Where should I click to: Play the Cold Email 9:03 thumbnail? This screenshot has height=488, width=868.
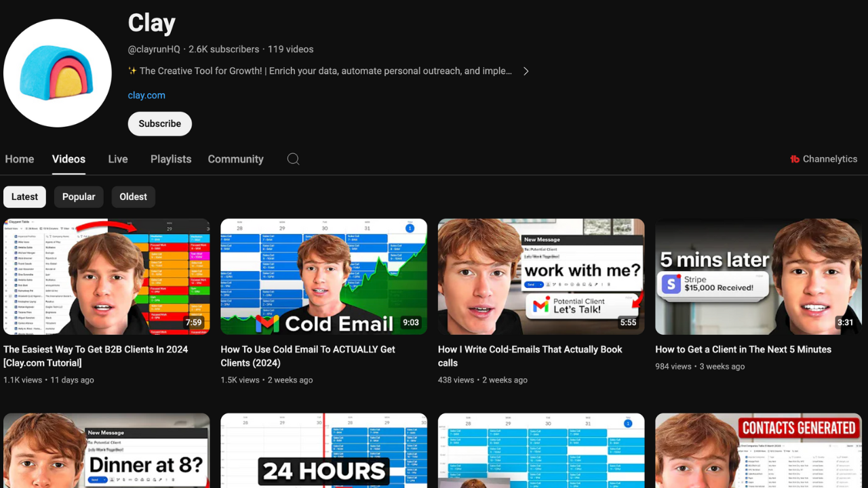tap(324, 277)
